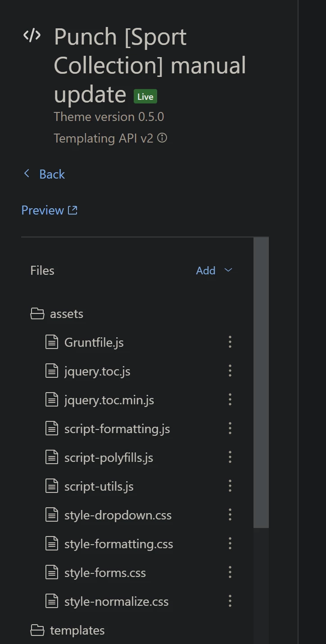Open the three-dot menu for jquery.toc.js
The width and height of the screenshot is (326, 644).
click(230, 371)
